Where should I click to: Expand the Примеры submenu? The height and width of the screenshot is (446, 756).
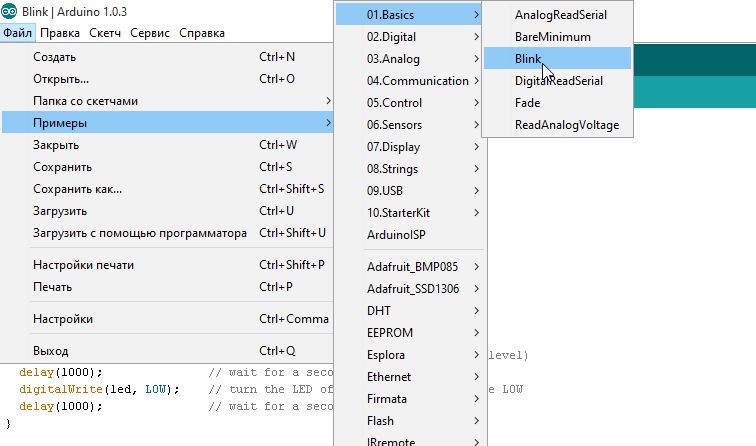[x=167, y=123]
